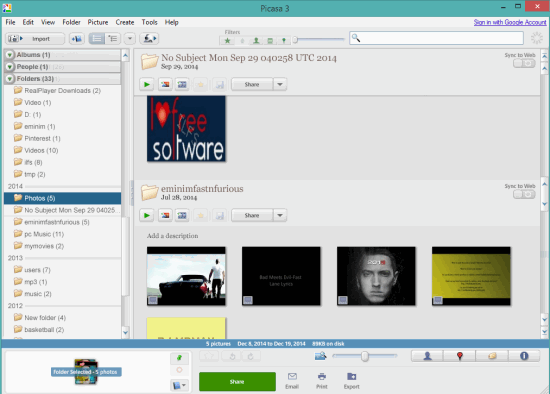Toggle Sync to Web for No Subject folder
Image resolution: width=550 pixels, height=394 pixels.
(524, 64)
